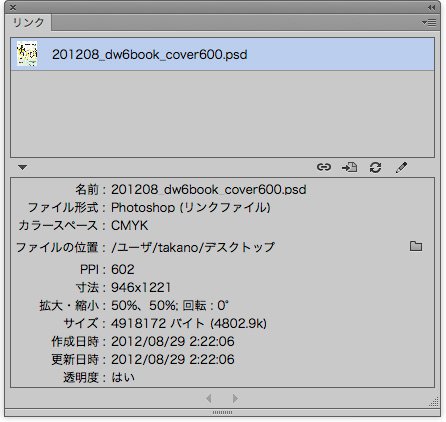The width and height of the screenshot is (446, 422).
Task: Click the bottom panel gripper handle
Action: (223, 412)
